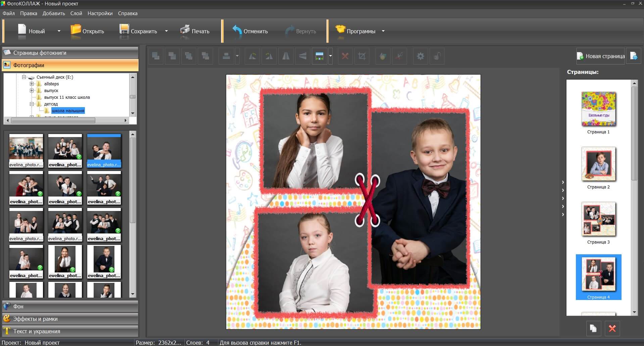Rotate the layer left with the toolbar icon
Viewport: 644px width, 346px height.
tap(252, 56)
